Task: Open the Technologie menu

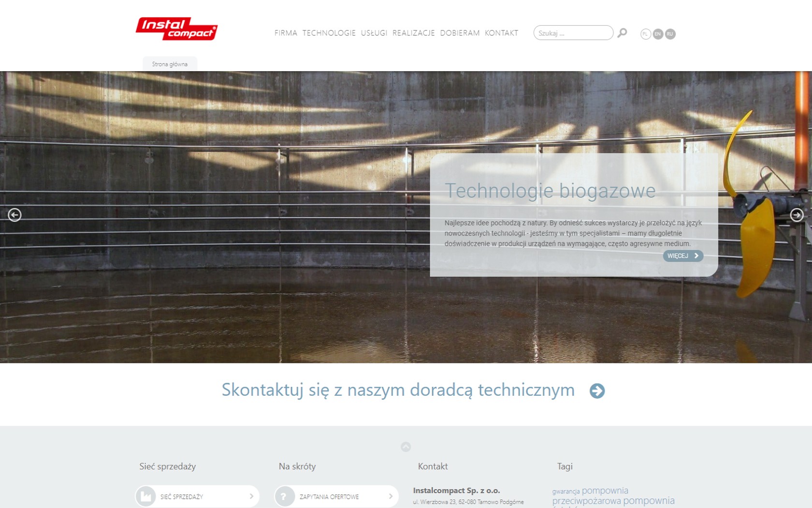Action: (x=329, y=33)
